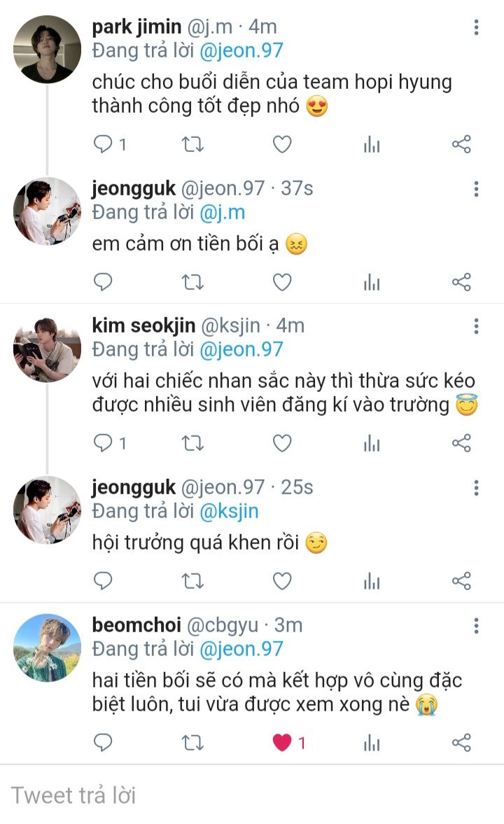Open beomchoi's profile picture
Viewport: 504px width, 824px height.
pyautogui.click(x=48, y=648)
